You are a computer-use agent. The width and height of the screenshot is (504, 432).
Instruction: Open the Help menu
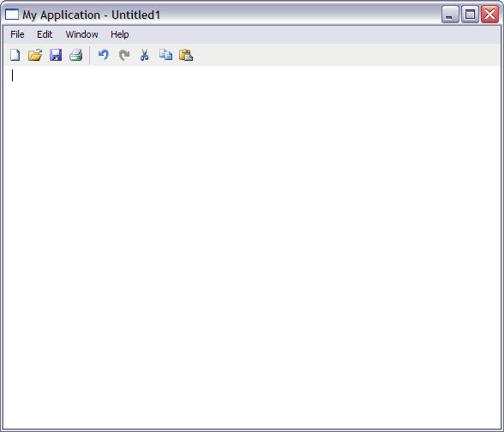tap(120, 34)
